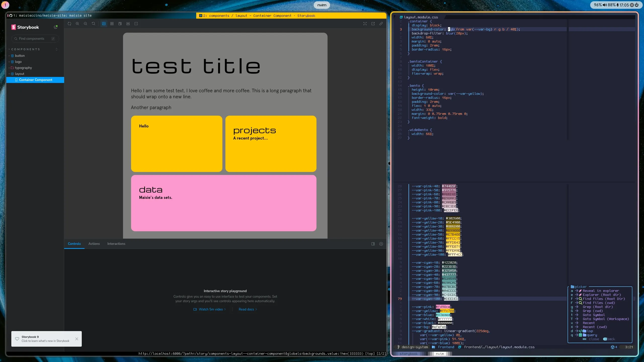Click the Watch 5m video link
The width and height of the screenshot is (644, 362).
210,309
